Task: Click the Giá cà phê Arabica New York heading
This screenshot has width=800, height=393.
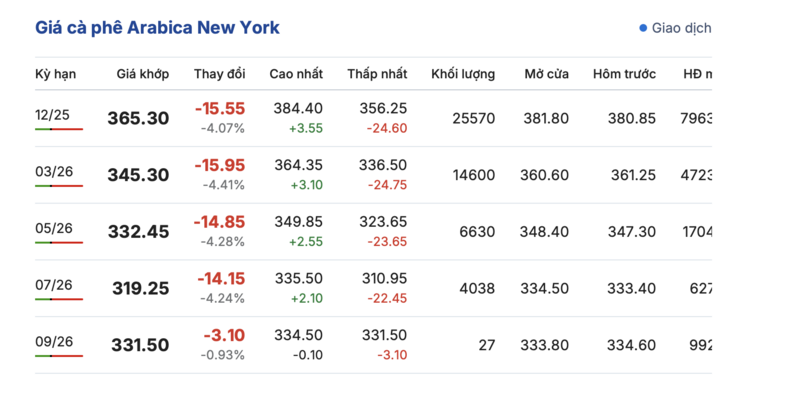Action: click(157, 28)
